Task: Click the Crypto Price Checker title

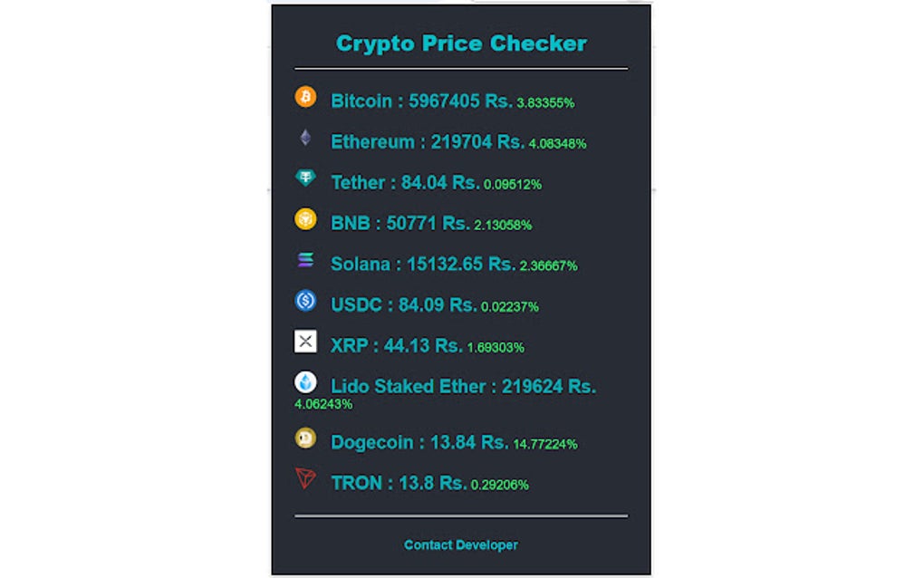Action: point(461,43)
